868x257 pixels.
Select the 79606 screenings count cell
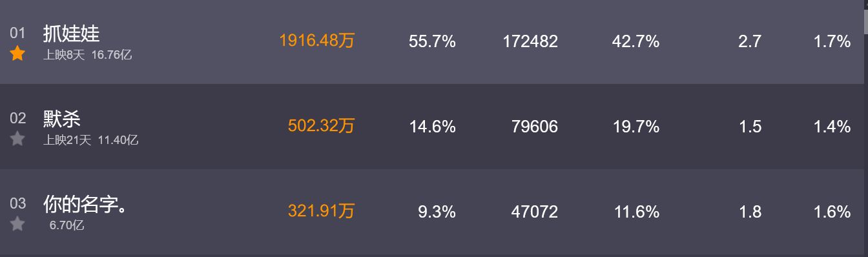coord(534,127)
